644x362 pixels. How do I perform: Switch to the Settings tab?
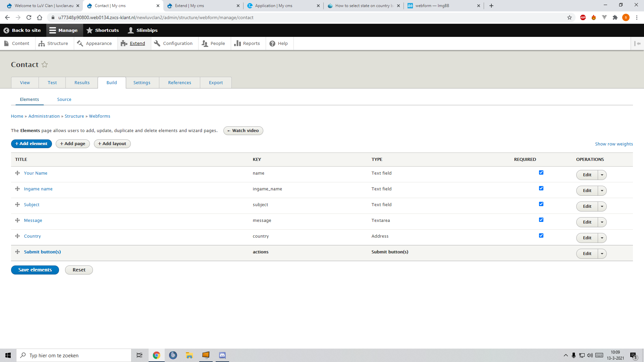(142, 83)
